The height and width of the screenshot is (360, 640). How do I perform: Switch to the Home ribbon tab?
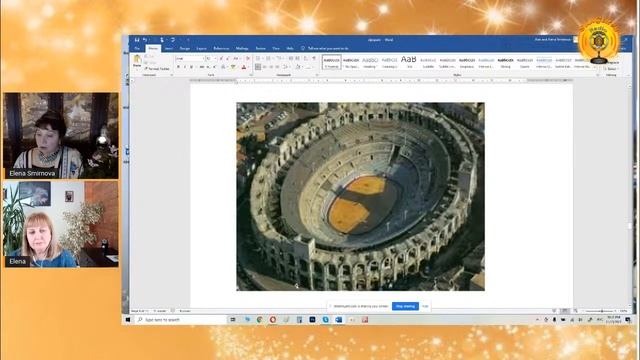153,49
